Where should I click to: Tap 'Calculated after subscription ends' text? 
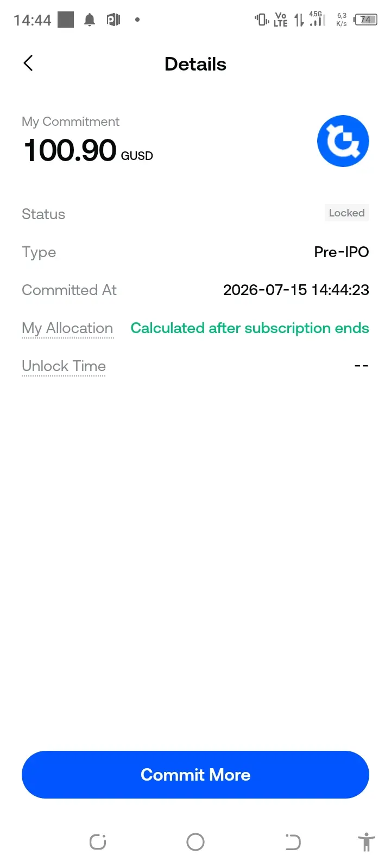click(x=250, y=328)
